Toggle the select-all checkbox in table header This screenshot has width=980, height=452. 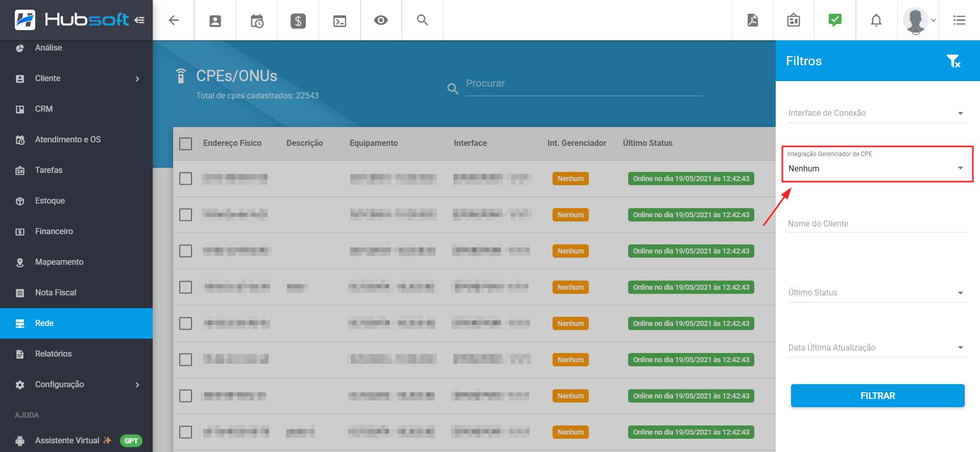point(186,144)
